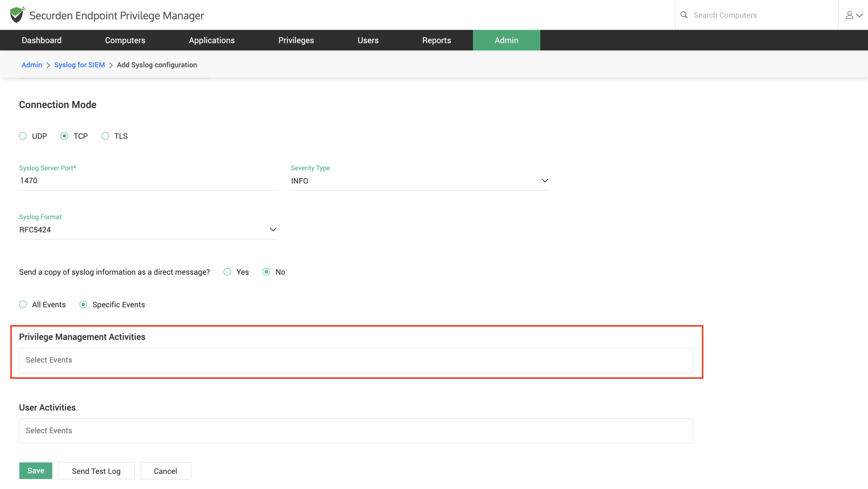Open the Privileges tab

pyautogui.click(x=296, y=40)
